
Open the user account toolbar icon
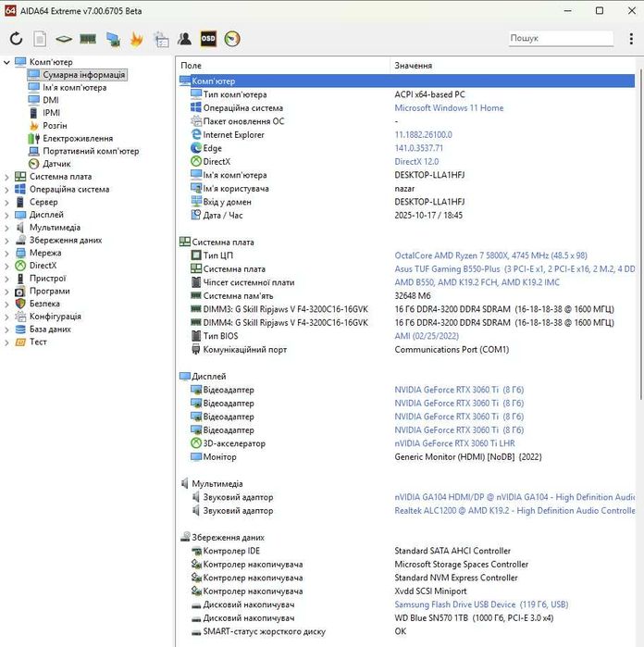pos(184,39)
